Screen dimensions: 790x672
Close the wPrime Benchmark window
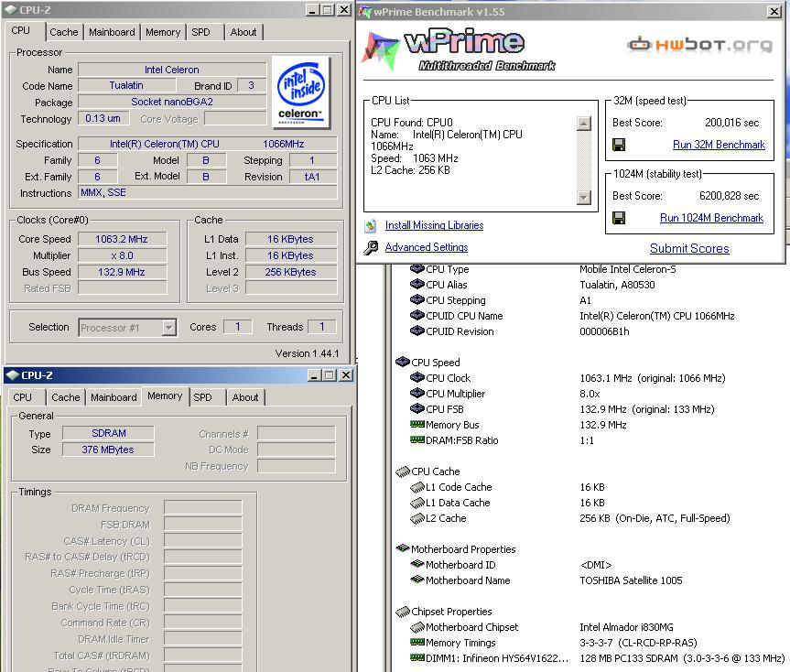[774, 11]
